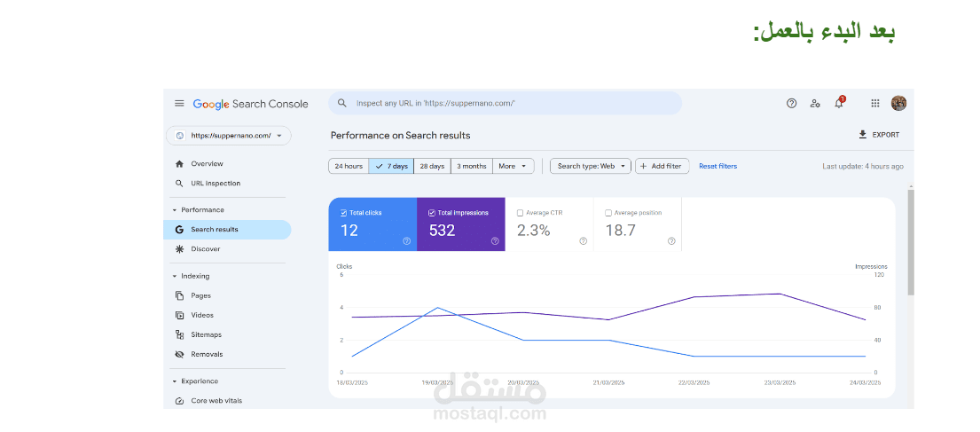This screenshot has height=432, width=980.
Task: Click help icon on Average position card
Action: pyautogui.click(x=671, y=240)
